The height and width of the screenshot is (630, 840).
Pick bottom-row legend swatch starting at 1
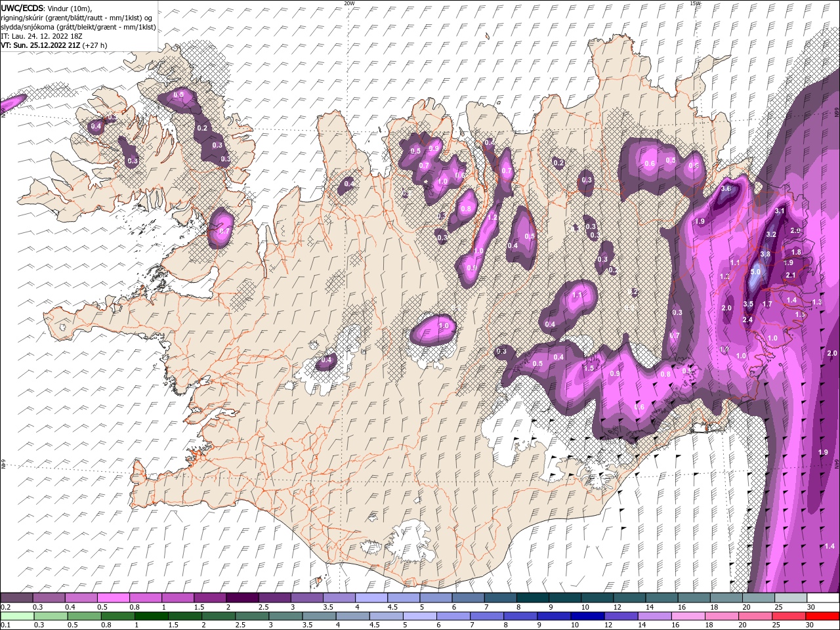(151, 616)
